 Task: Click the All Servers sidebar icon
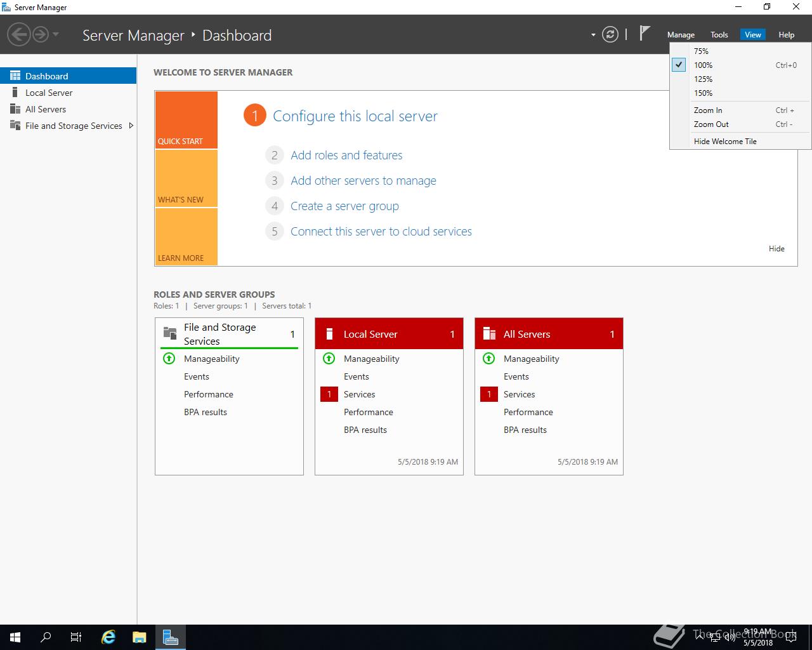pos(15,109)
